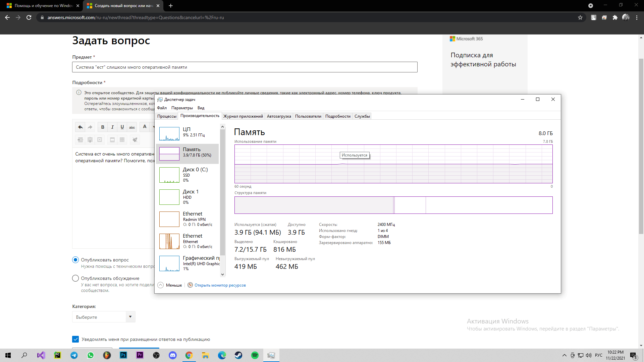Select the Radmin VPN Ethernet item
This screenshot has width=644, height=362.
click(x=188, y=219)
